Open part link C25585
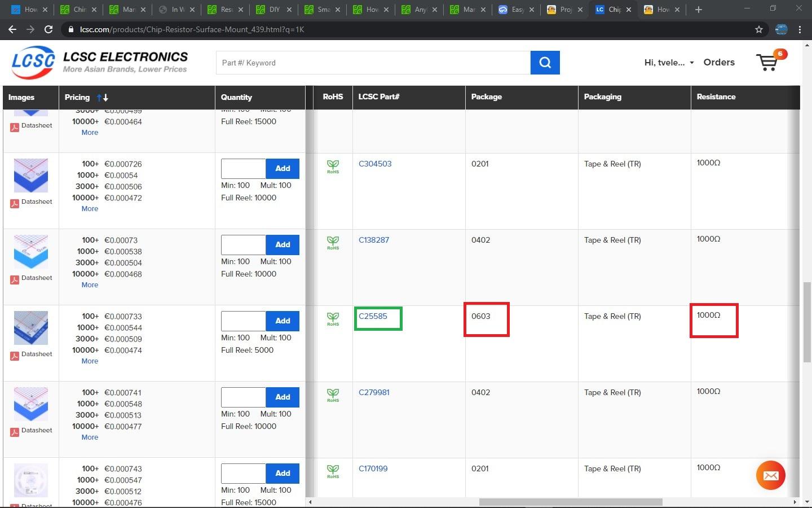 (373, 316)
